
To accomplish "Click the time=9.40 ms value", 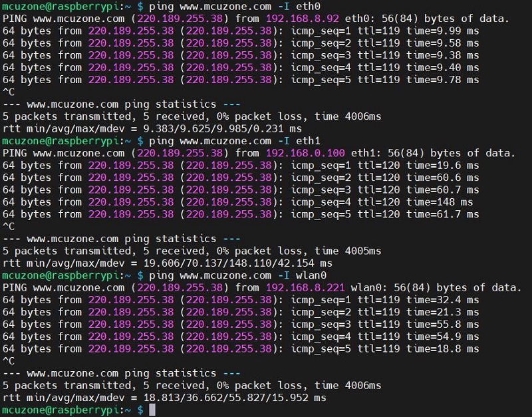I will coord(443,68).
